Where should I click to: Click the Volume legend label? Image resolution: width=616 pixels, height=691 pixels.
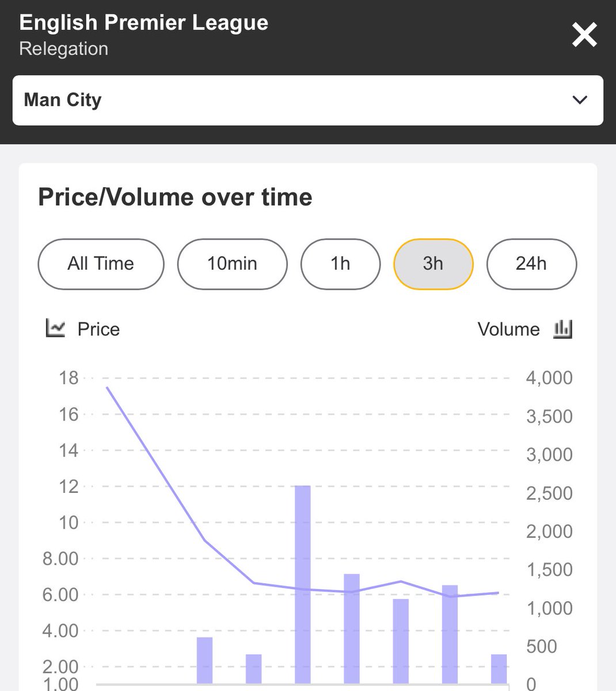point(509,329)
